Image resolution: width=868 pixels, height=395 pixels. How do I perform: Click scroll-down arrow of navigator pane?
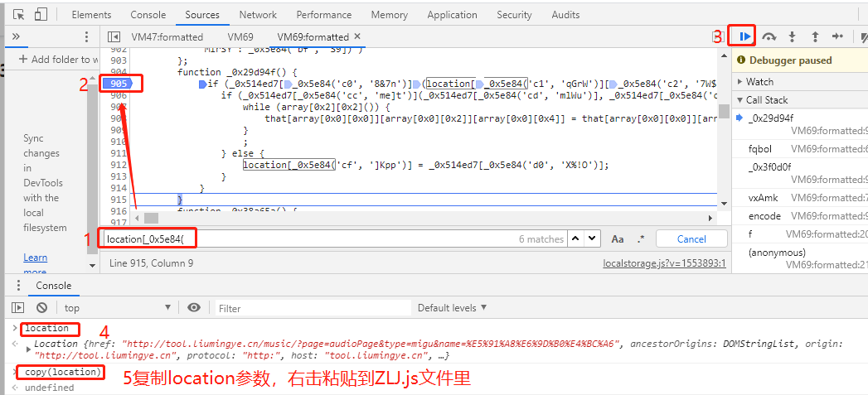(93, 266)
